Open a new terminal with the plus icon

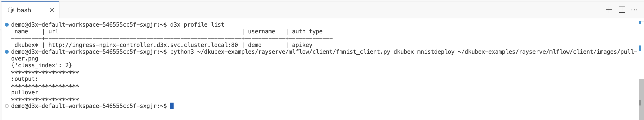coord(609,10)
